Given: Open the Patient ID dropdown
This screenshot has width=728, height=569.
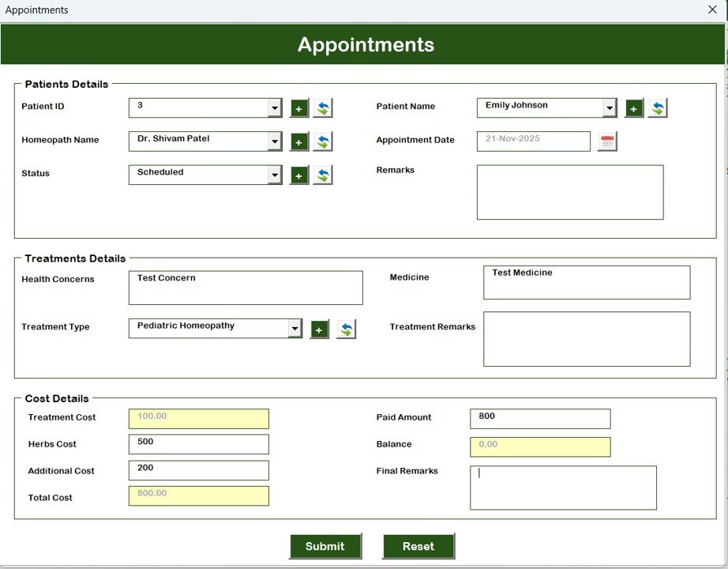Looking at the screenshot, I should [273, 107].
